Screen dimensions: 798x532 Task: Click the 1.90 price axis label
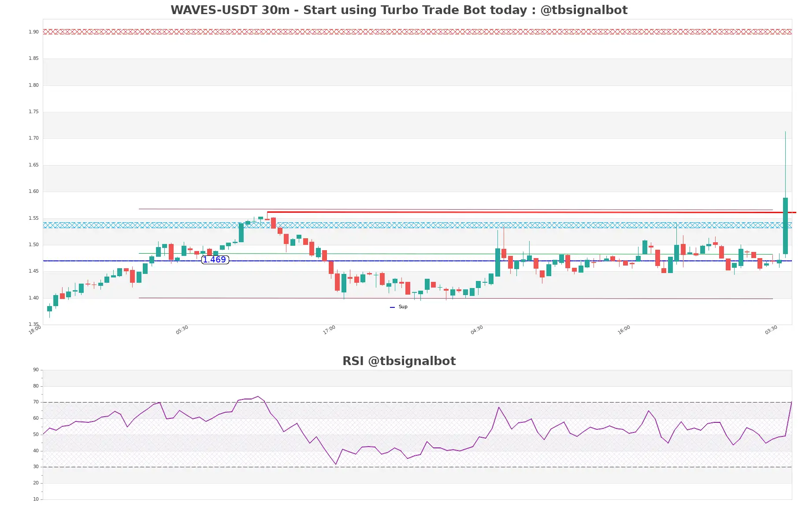coord(33,32)
